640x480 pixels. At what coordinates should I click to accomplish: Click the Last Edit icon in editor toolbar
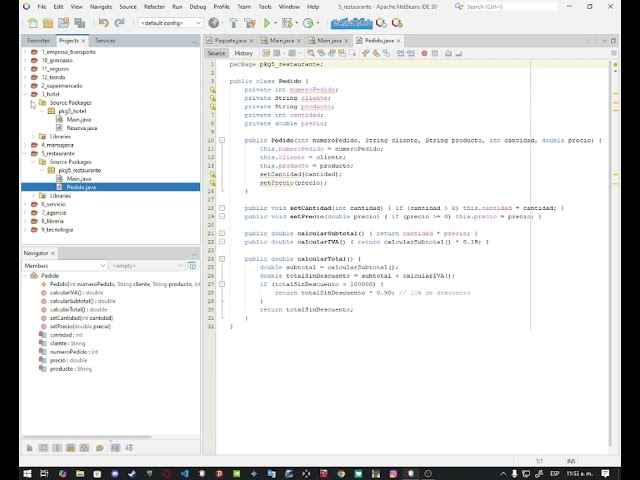(266, 53)
